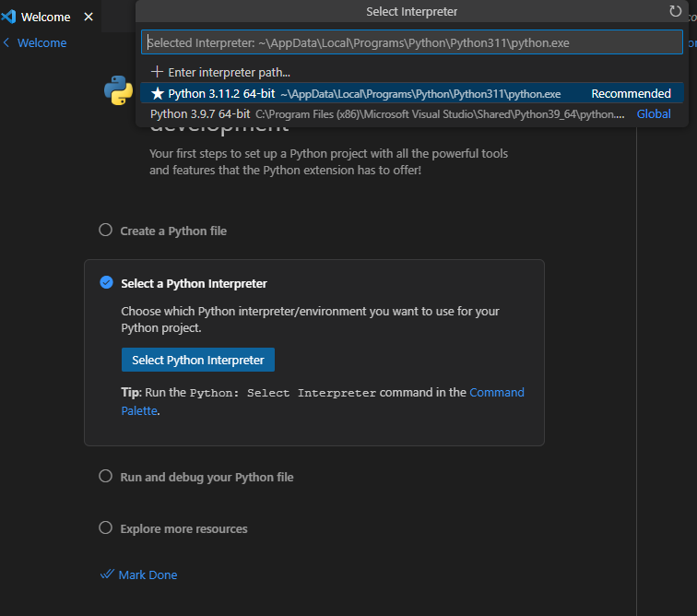
Task: Click the double-check icon beside Mark Done
Action: point(107,575)
